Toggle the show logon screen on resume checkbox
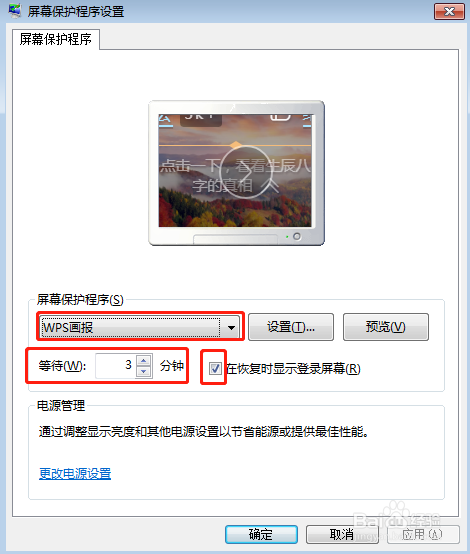The image size is (470, 554). click(215, 368)
